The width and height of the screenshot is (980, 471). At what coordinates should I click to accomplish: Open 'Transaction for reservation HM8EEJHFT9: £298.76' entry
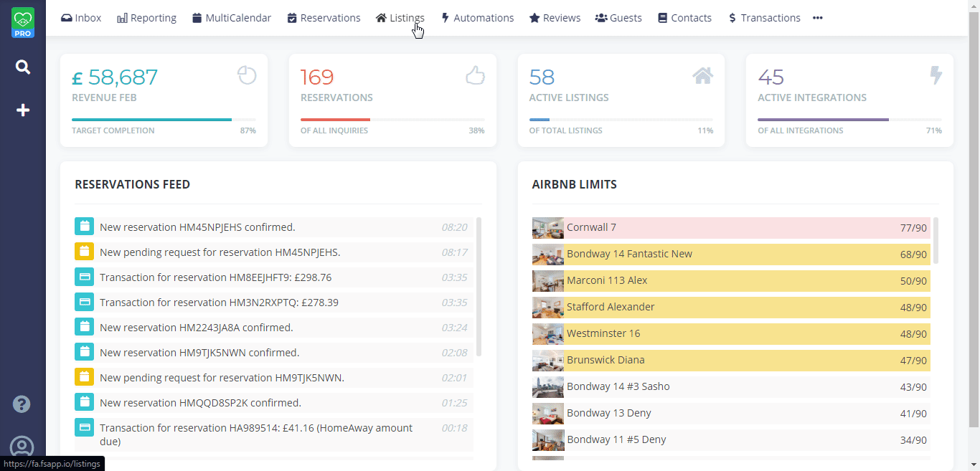(x=215, y=277)
